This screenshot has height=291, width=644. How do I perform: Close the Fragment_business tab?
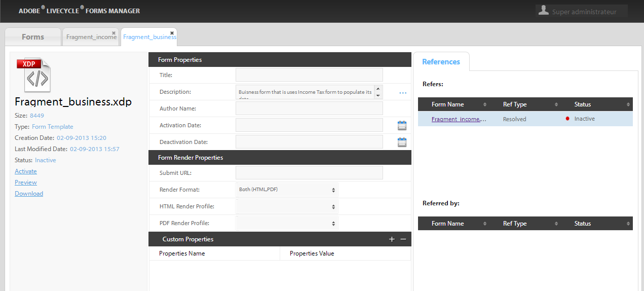pyautogui.click(x=172, y=33)
